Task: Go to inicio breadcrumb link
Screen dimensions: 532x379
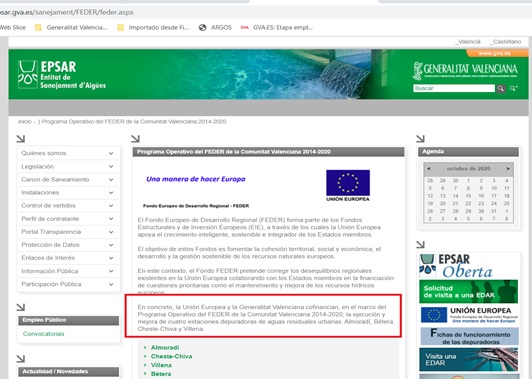Action: (x=24, y=121)
